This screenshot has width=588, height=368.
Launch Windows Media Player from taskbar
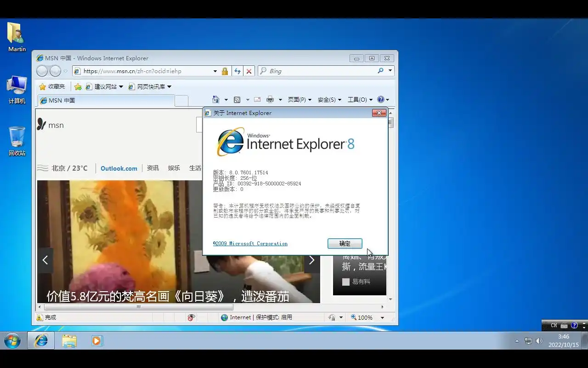[x=96, y=341]
